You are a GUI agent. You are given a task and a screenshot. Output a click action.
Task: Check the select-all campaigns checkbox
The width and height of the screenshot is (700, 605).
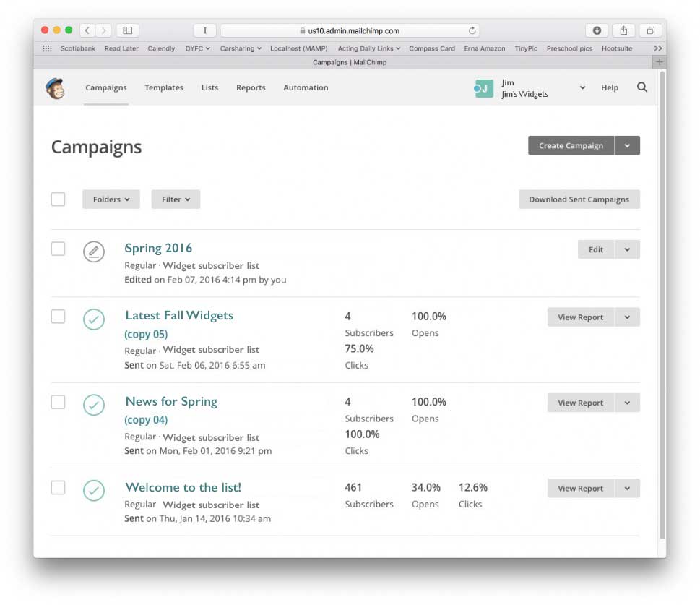pos(58,199)
